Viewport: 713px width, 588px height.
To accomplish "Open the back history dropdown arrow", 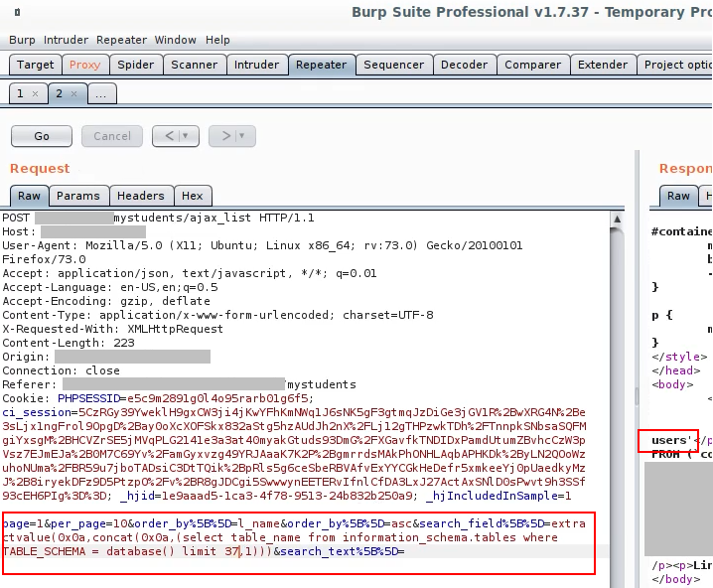I will (186, 135).
